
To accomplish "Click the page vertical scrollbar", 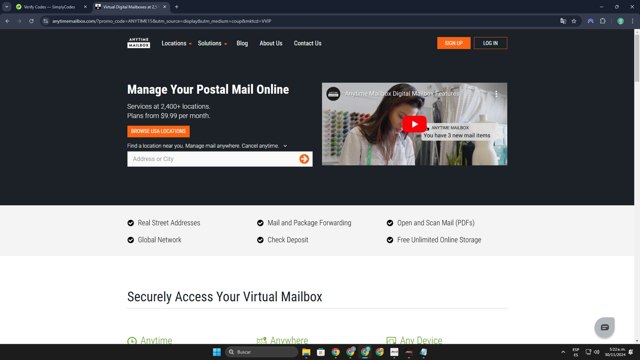I will 637,57.
